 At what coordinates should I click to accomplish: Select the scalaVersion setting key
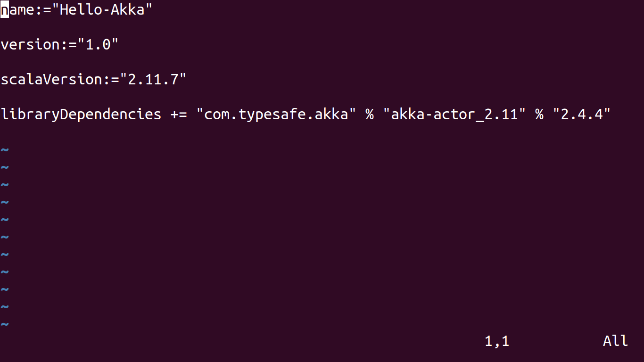point(51,79)
